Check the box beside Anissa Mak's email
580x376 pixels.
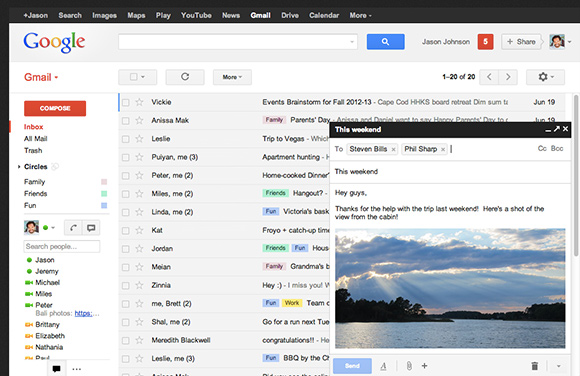click(x=126, y=121)
